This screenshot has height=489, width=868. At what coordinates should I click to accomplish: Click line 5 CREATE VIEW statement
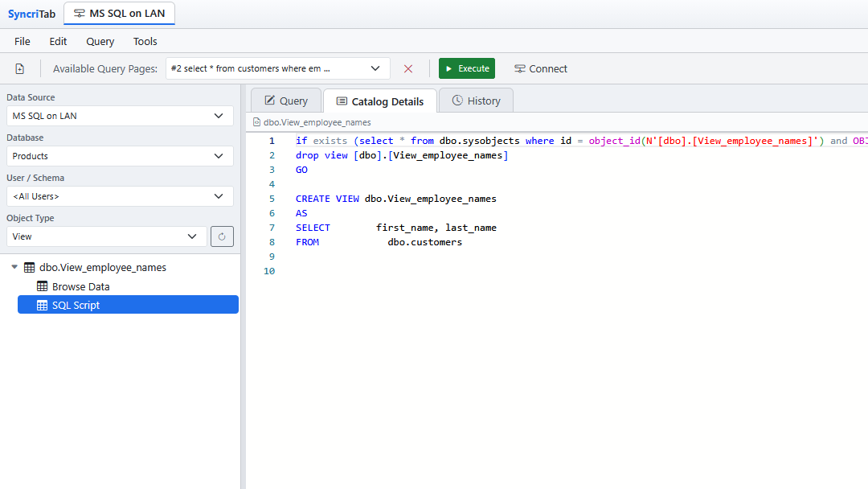pos(395,199)
